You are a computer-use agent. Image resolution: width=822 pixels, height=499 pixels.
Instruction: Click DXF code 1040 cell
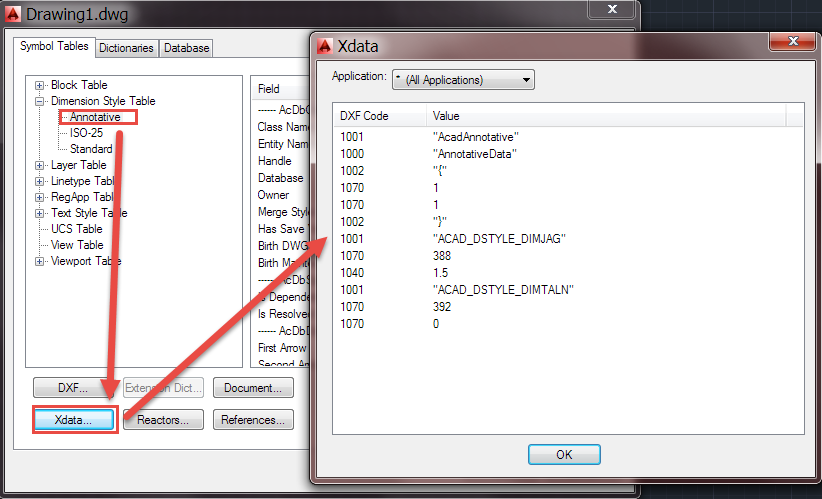pyautogui.click(x=352, y=273)
